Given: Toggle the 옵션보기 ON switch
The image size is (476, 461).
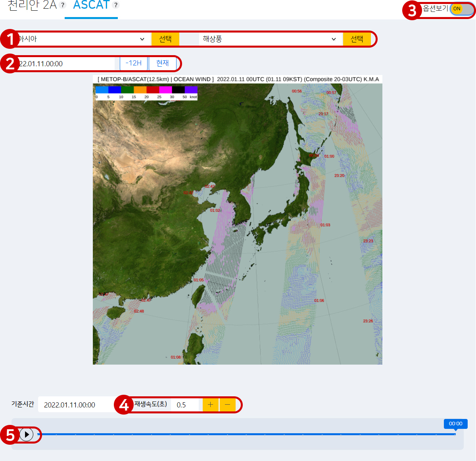Looking at the screenshot, I should click(461, 9).
